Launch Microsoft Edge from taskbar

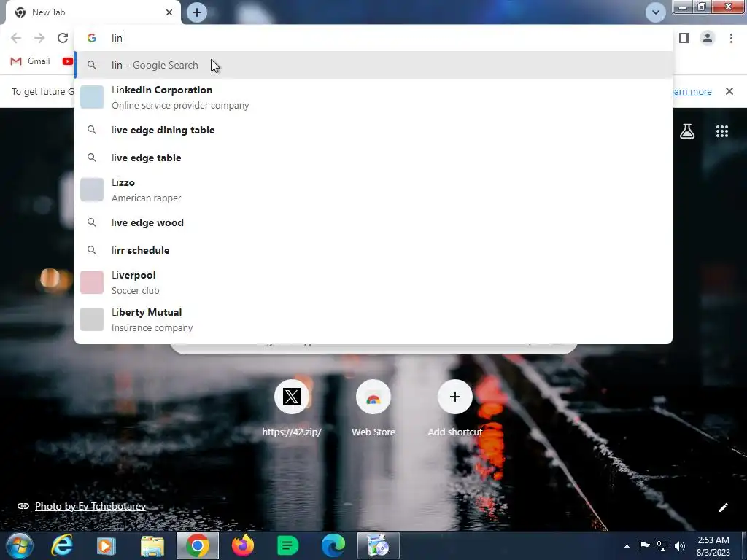[x=333, y=545]
